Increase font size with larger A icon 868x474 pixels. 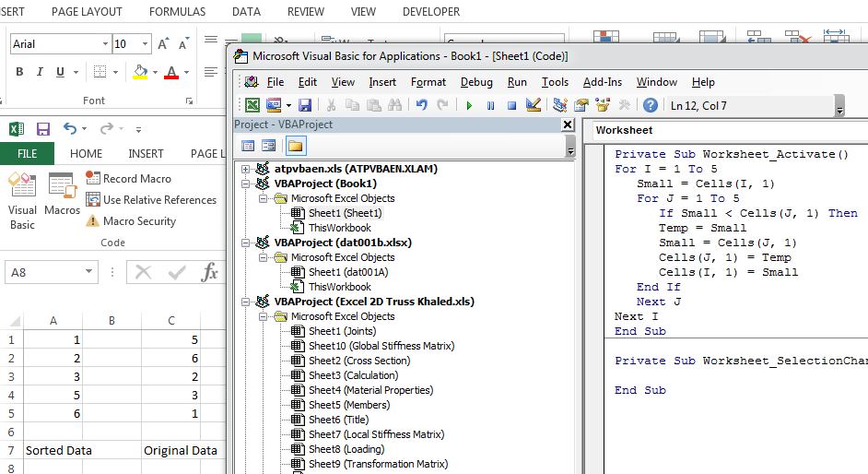(163, 43)
